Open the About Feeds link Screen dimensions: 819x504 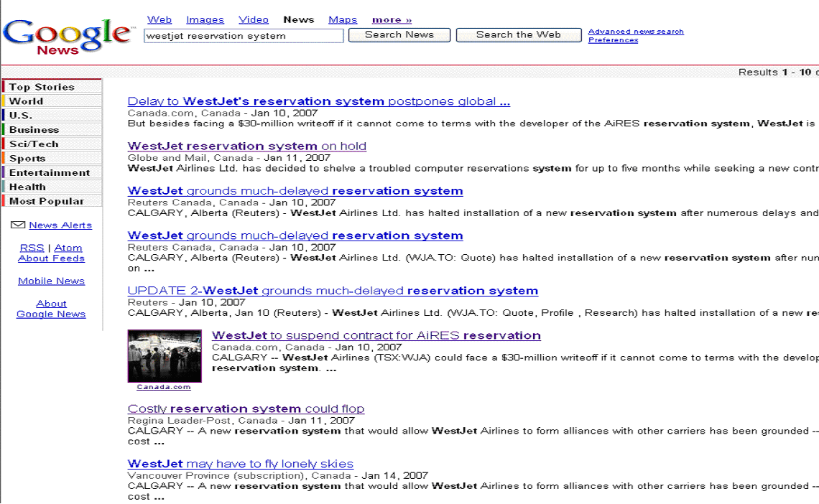(51, 258)
